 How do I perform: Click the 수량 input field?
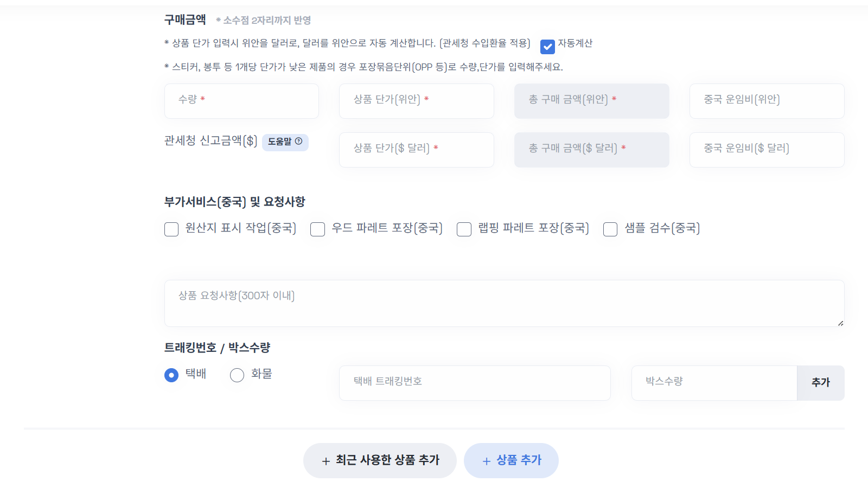tap(241, 101)
